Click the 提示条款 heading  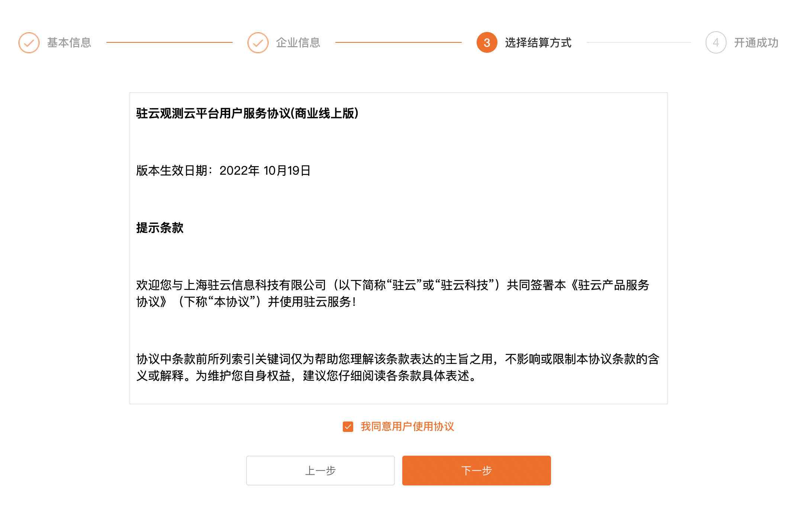[x=160, y=228]
